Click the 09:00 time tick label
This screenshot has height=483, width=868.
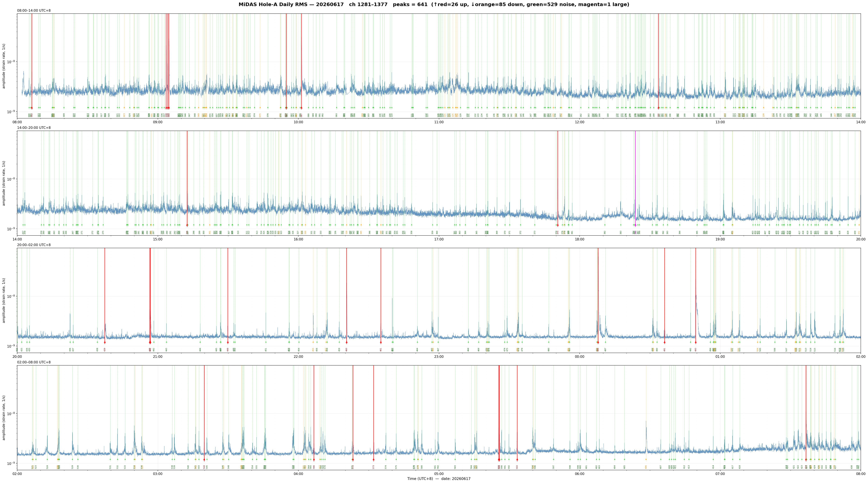click(158, 122)
